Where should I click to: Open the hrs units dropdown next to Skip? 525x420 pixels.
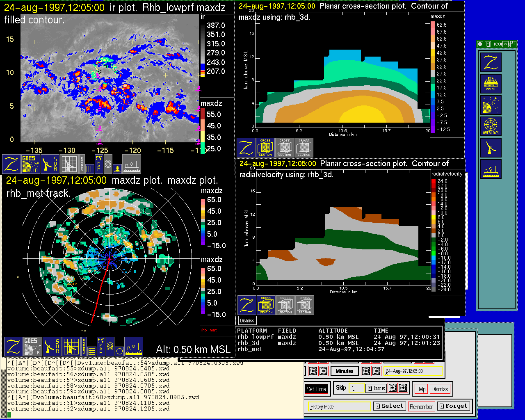[x=376, y=388]
